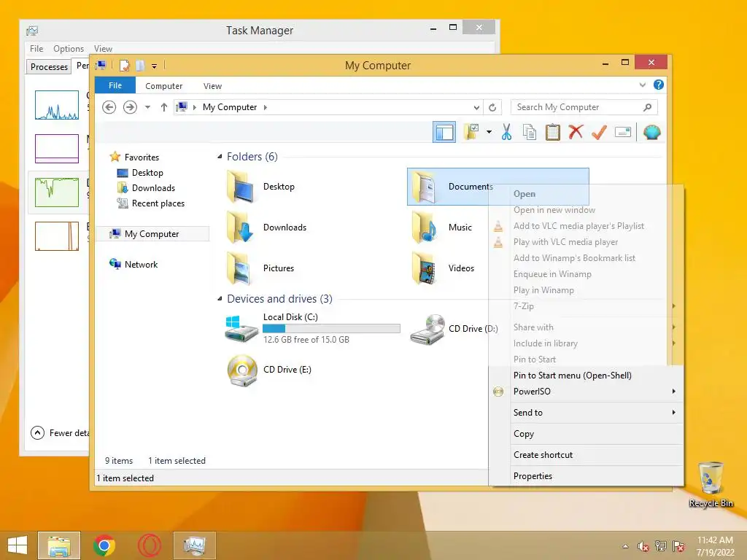Screen dimensions: 747x560
Task: Open Google Chrome from taskbar
Action: [104, 545]
